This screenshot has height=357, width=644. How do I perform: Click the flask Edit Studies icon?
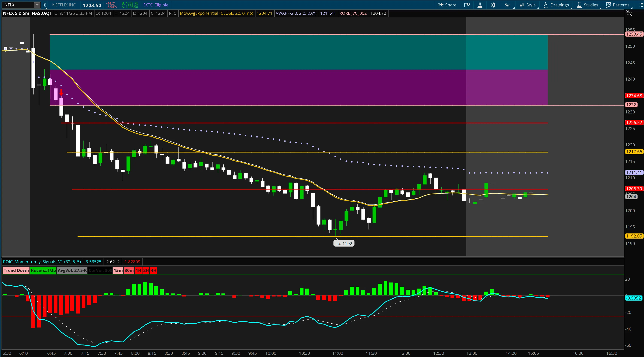(x=480, y=5)
